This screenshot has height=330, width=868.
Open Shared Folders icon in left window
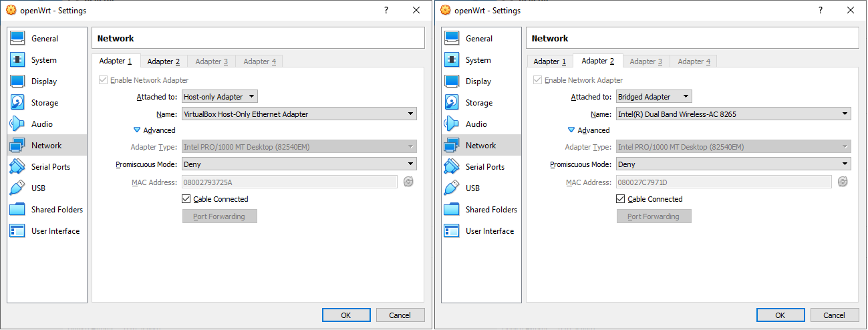click(x=18, y=210)
